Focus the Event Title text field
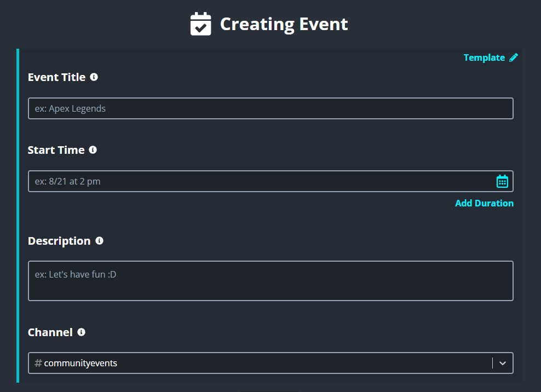 (x=270, y=108)
